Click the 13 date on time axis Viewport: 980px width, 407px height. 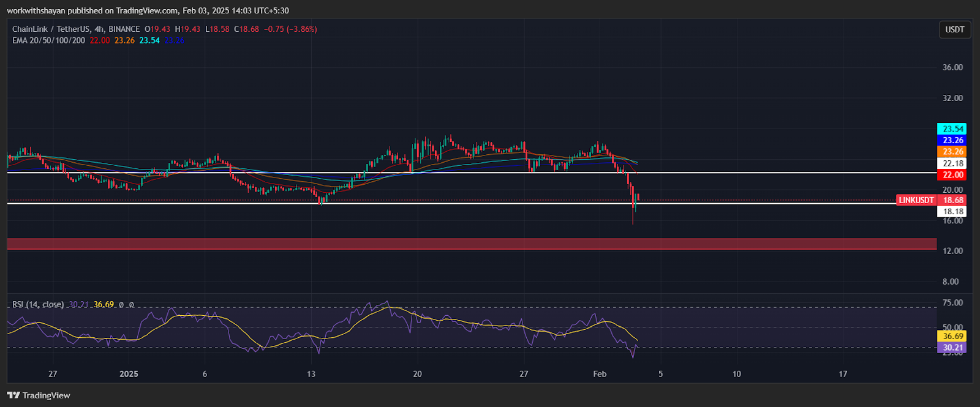[311, 374]
